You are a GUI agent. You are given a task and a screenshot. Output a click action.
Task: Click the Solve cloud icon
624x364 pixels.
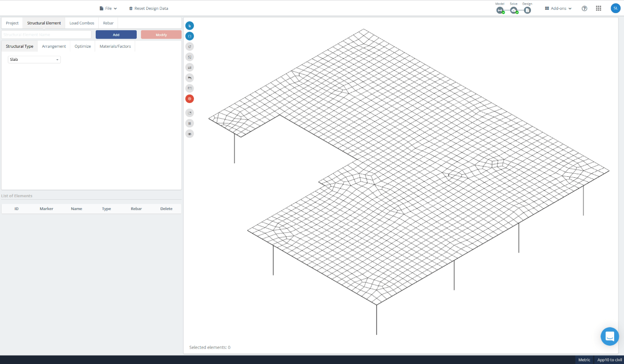click(x=514, y=9)
